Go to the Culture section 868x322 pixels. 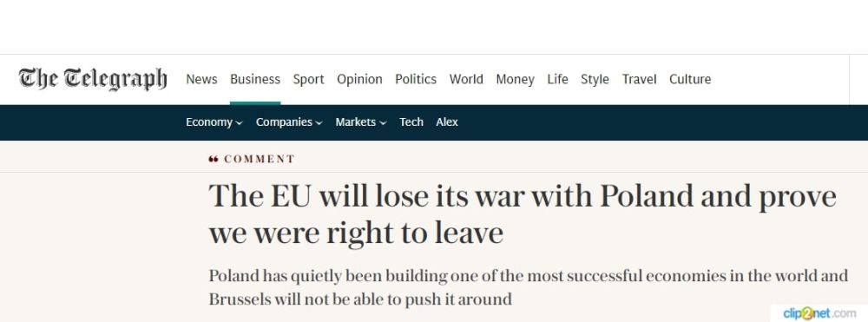point(690,79)
